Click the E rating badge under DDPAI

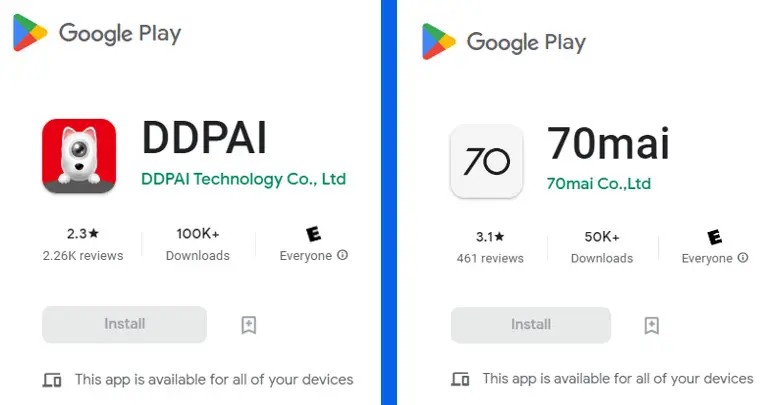pos(313,233)
